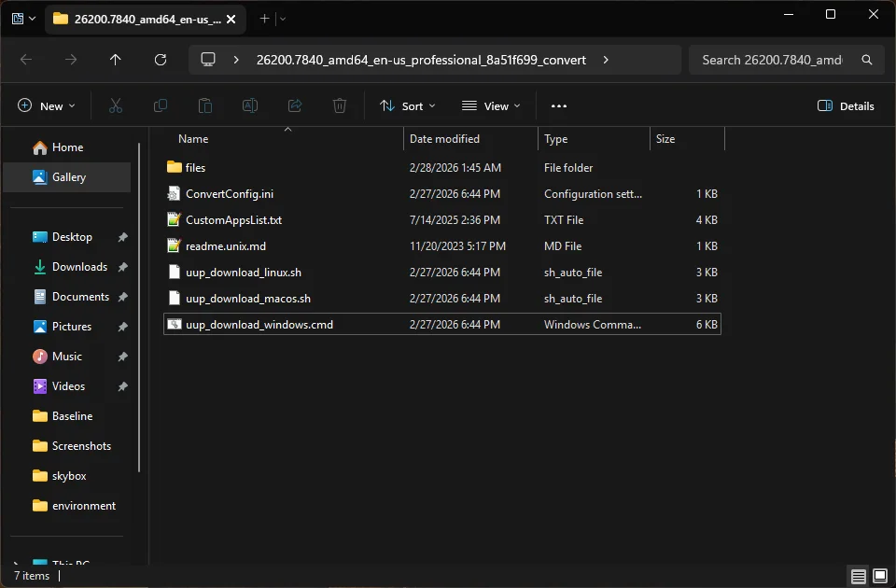Add a new tab with plus icon

point(264,19)
